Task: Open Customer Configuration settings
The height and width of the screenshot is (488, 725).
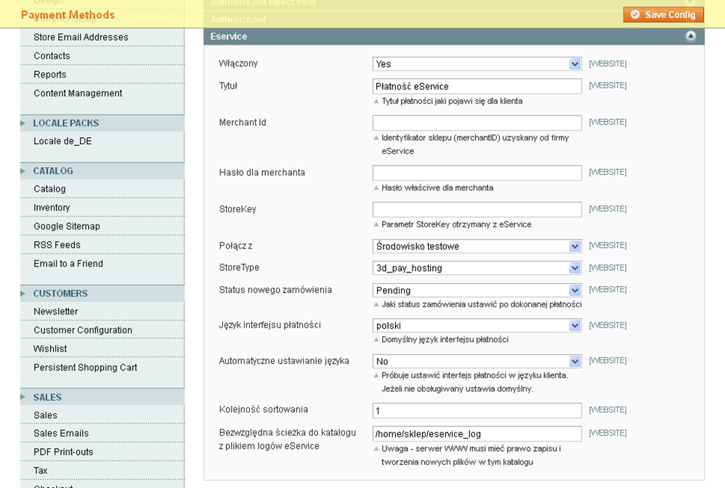Action: 102,330
